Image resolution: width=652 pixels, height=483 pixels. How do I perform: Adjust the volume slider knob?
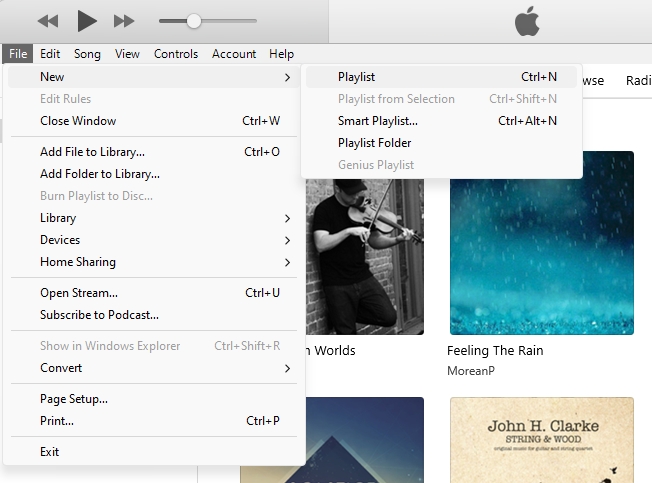(x=193, y=21)
